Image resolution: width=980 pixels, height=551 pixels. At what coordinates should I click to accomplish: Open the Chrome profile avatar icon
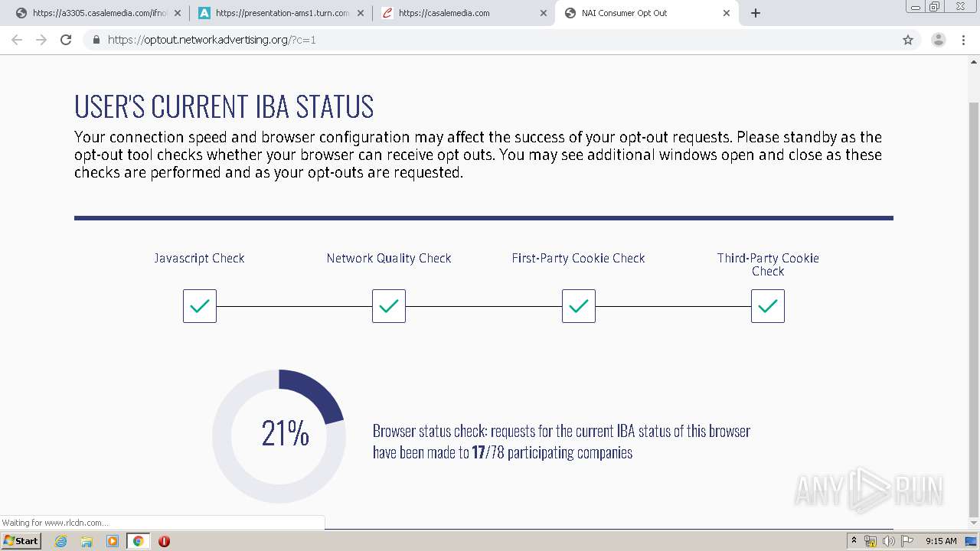coord(939,40)
